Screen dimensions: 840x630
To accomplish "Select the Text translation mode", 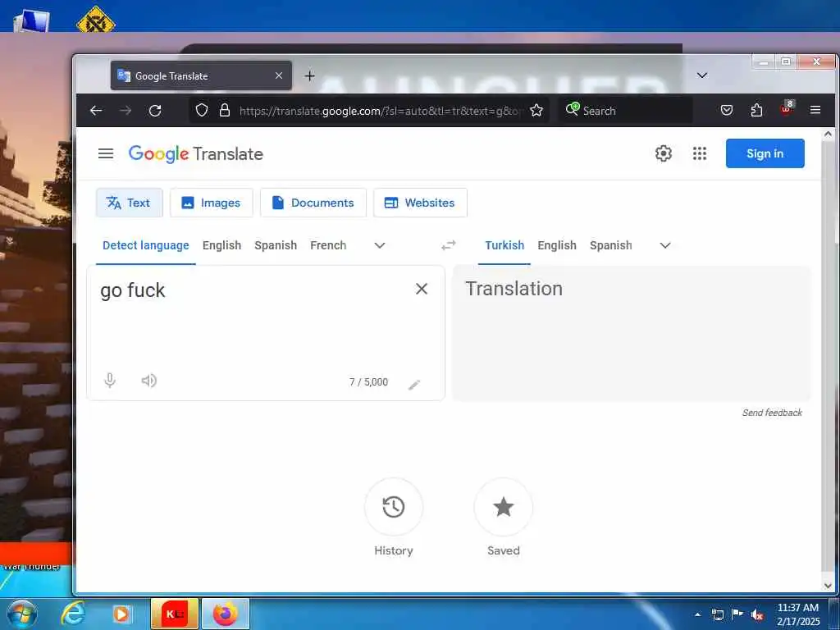I will (129, 203).
